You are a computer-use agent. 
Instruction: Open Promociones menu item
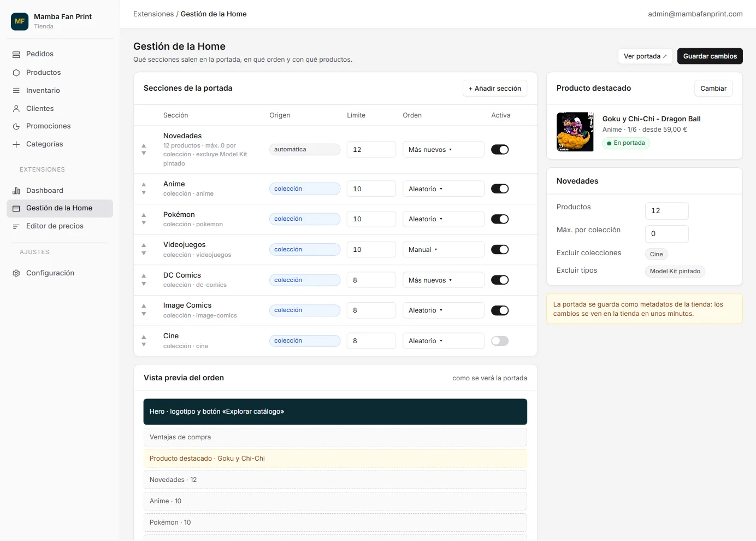pyautogui.click(x=60, y=126)
